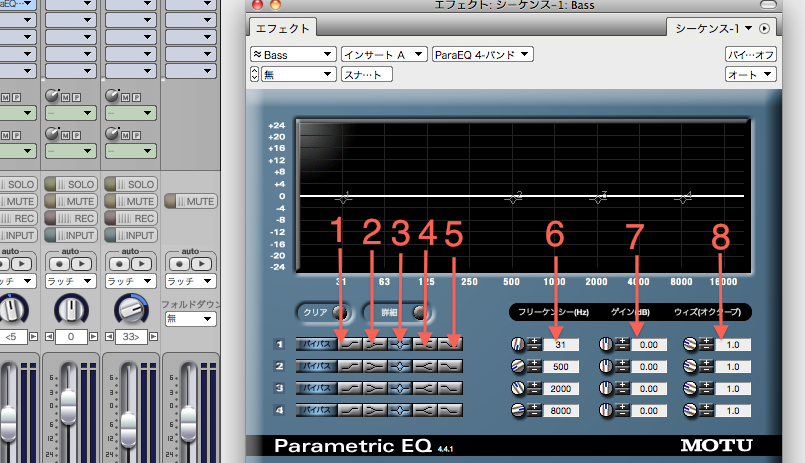Toggle バイパス for EQ band 1

point(316,344)
